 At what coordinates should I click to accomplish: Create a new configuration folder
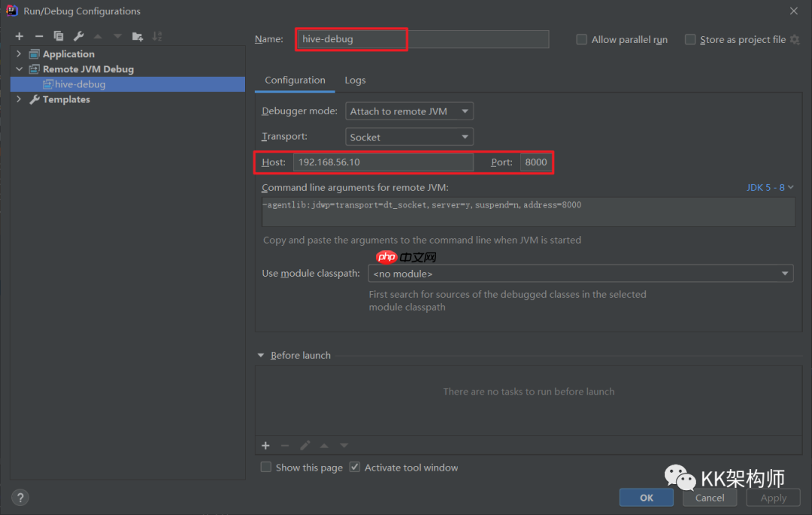[x=137, y=36]
